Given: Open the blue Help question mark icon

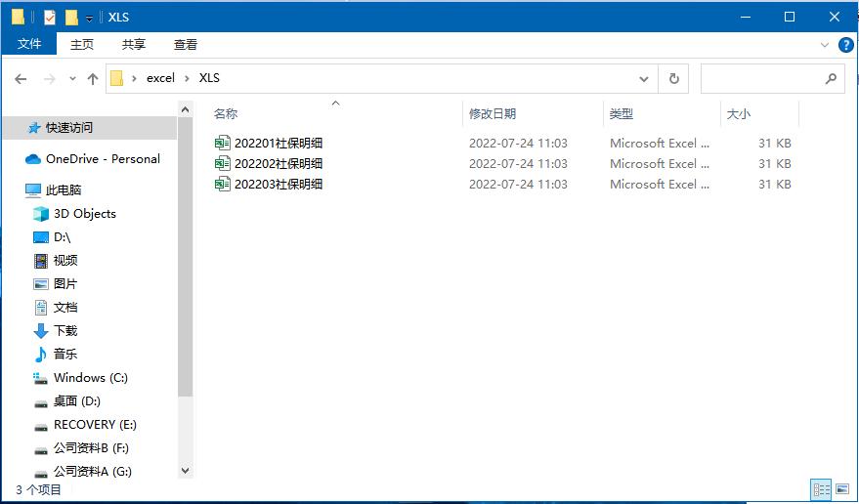Looking at the screenshot, I should [x=846, y=45].
